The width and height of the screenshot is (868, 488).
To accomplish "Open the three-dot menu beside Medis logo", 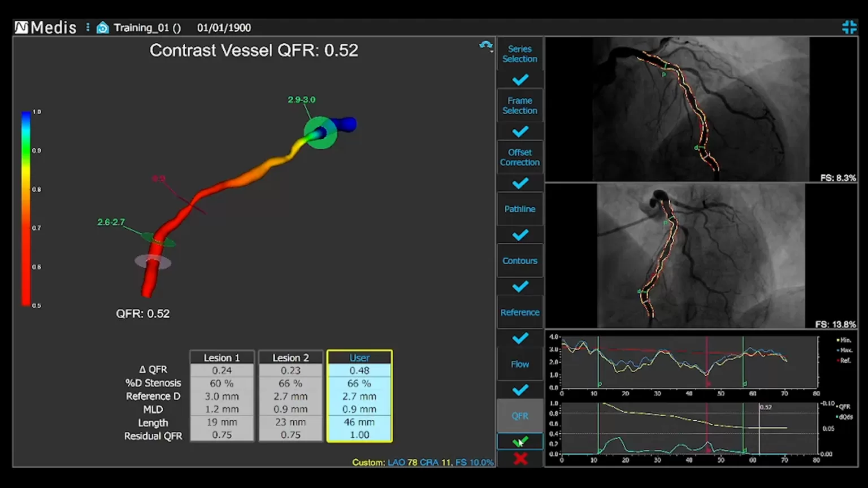I will coord(88,27).
